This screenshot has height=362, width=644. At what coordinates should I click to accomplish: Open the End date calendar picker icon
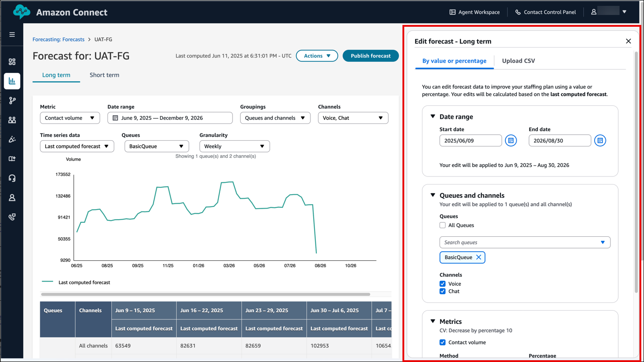click(600, 140)
